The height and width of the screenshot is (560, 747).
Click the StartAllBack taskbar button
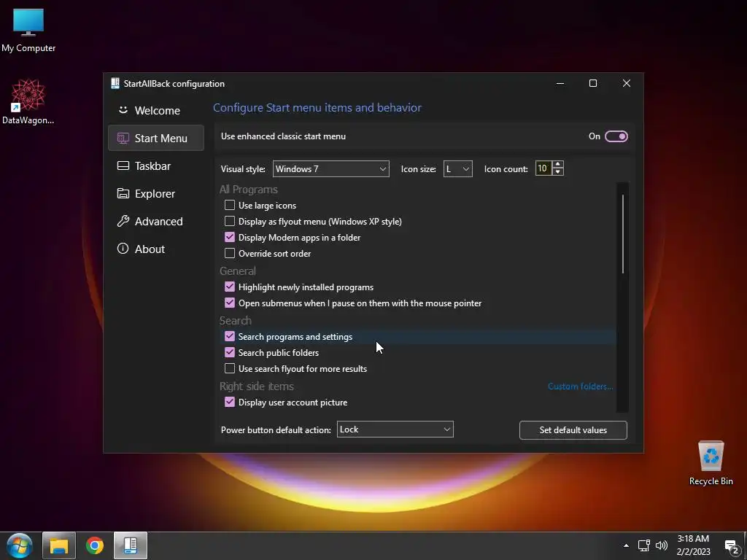tap(131, 545)
